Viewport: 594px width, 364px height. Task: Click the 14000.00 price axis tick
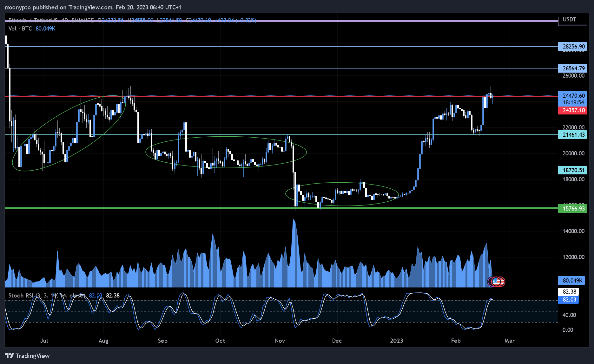coord(573,231)
